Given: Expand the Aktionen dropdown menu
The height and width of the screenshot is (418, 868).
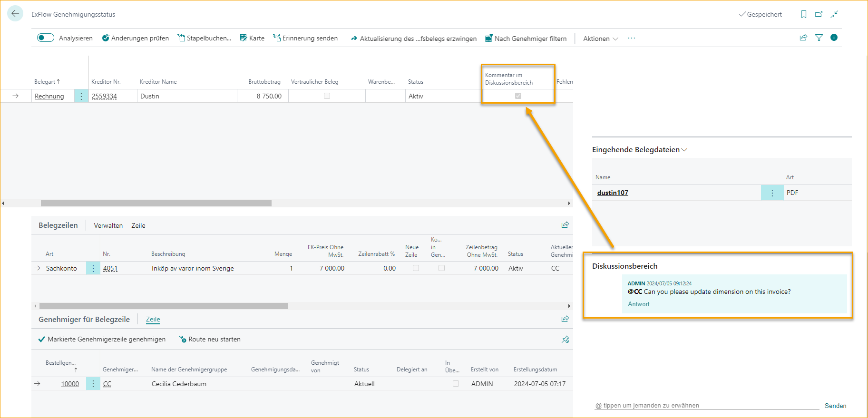Looking at the screenshot, I should pos(600,39).
